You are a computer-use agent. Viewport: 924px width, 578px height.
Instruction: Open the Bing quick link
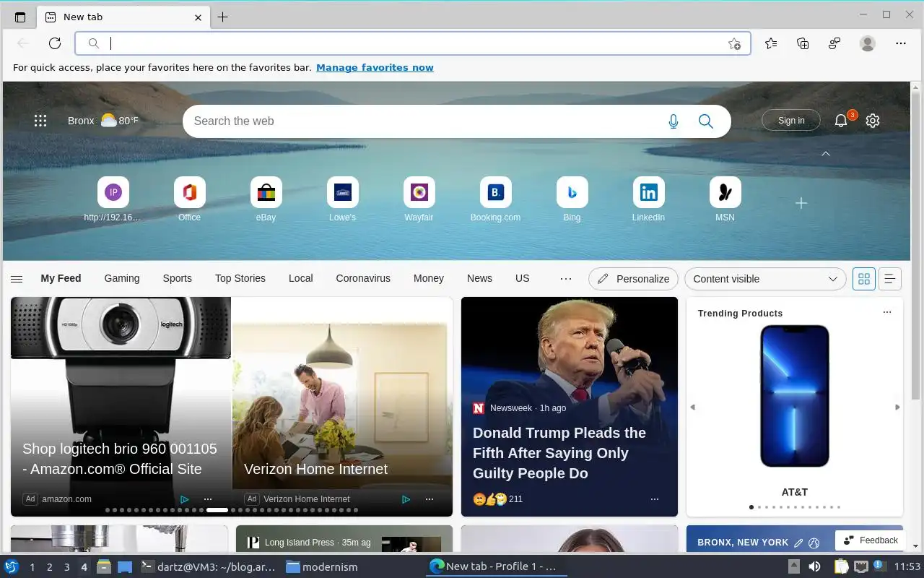pos(572,199)
